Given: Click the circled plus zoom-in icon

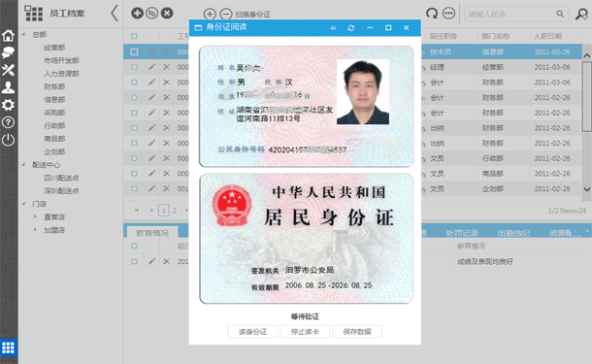Looking at the screenshot, I should coord(210,15).
